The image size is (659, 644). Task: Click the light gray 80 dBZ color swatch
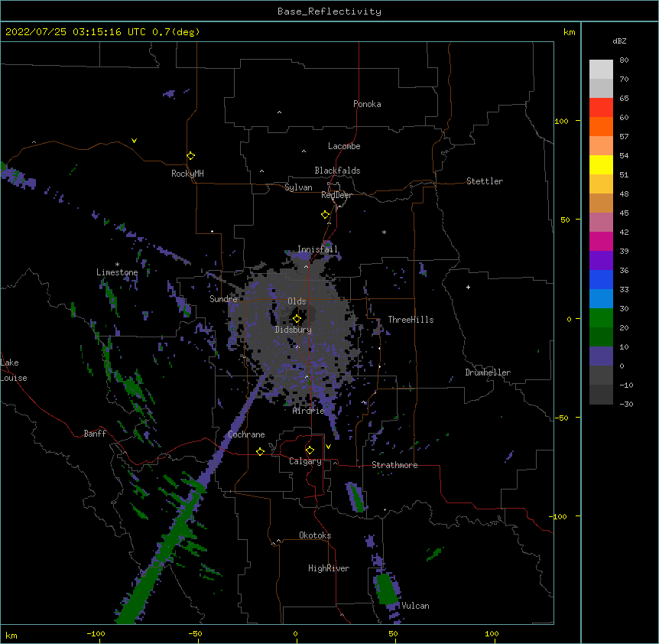pyautogui.click(x=601, y=70)
